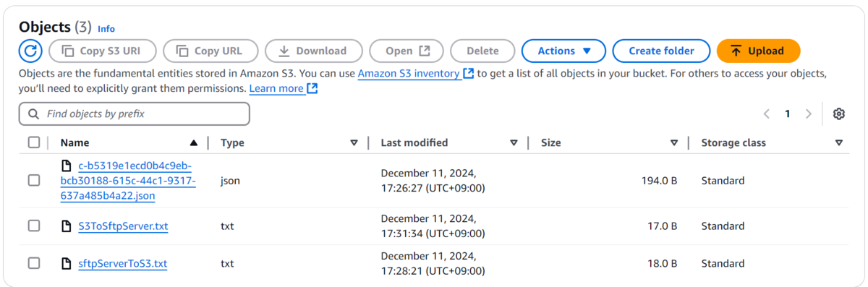Sort by Size column arrow
The width and height of the screenshot is (868, 287).
674,143
